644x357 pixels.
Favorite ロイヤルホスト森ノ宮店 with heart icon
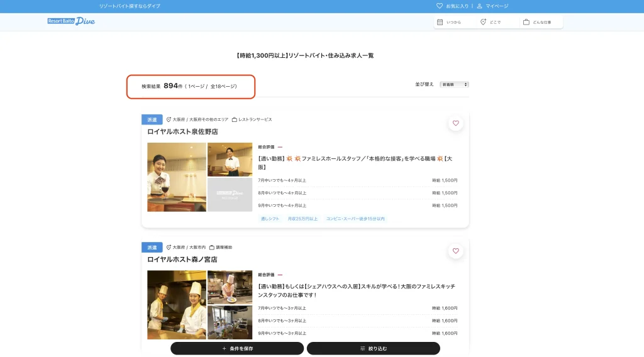[455, 251]
